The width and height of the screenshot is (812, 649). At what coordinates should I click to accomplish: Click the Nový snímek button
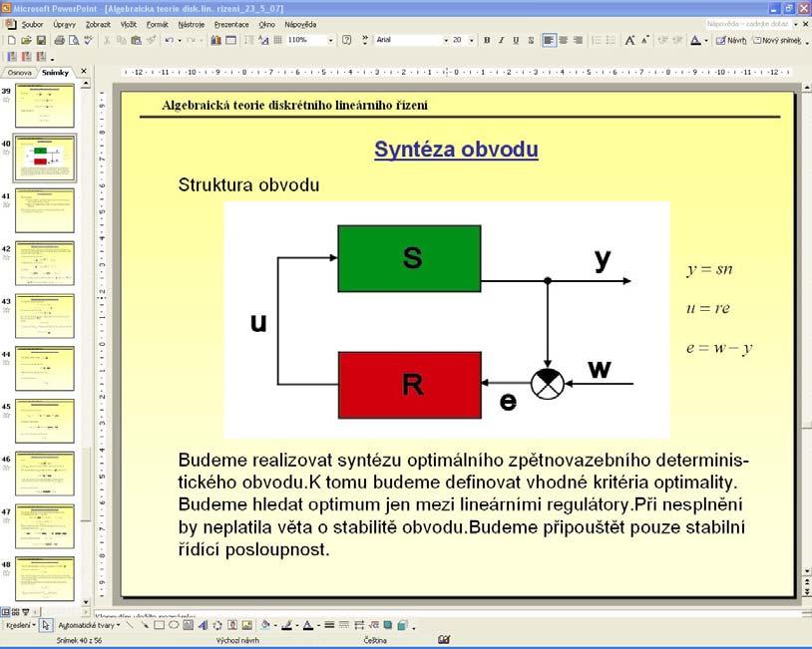click(x=777, y=40)
